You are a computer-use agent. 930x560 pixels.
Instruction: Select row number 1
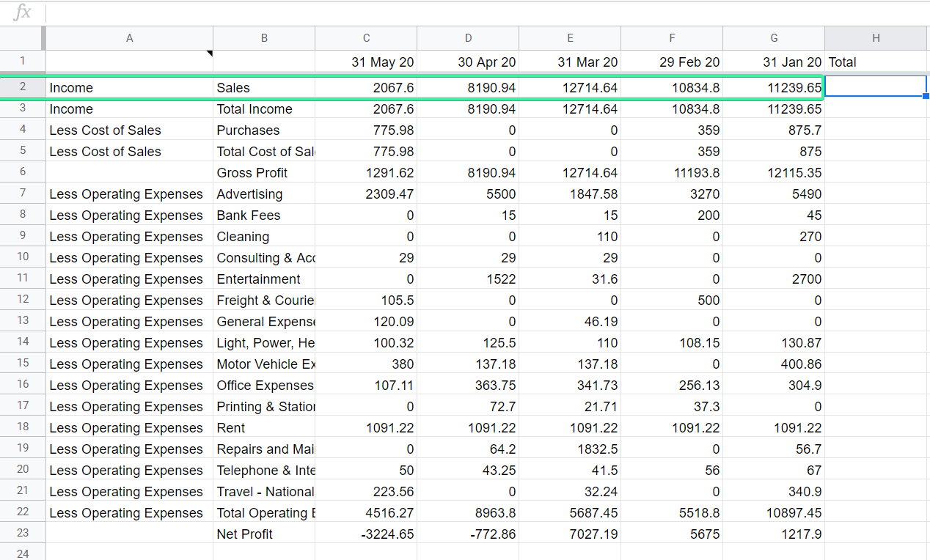[x=22, y=62]
